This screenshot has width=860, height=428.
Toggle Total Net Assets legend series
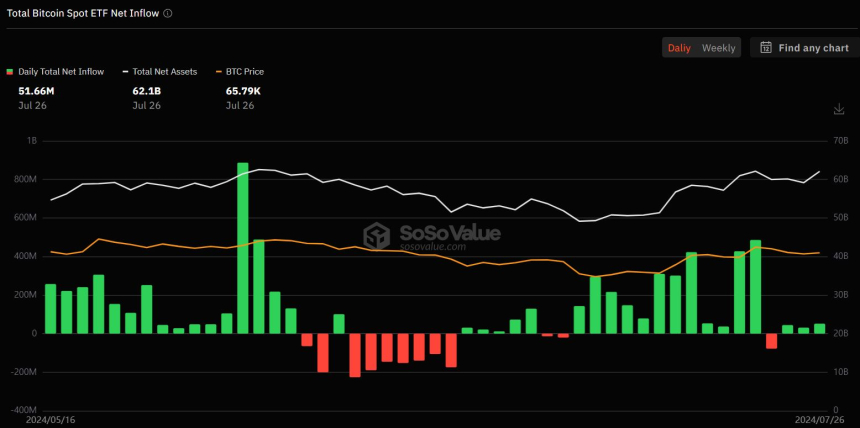[x=160, y=71]
